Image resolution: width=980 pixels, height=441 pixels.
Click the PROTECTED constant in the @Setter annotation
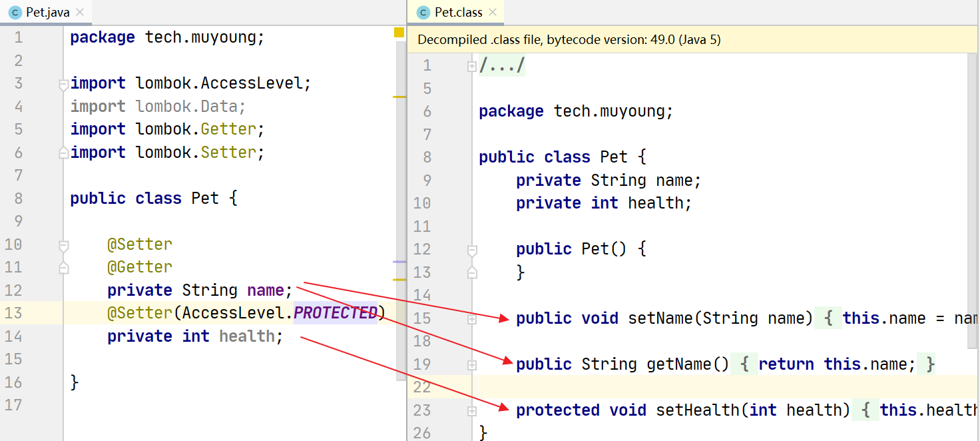[x=336, y=312]
